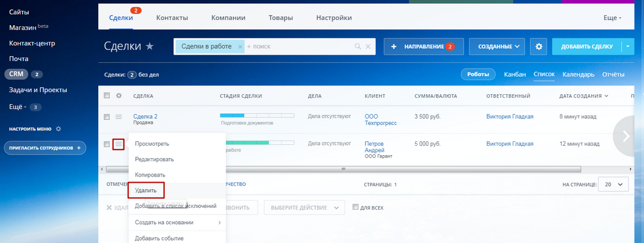This screenshot has height=243, width=644.
Task: Open the Контакты tab
Action: pyautogui.click(x=172, y=18)
